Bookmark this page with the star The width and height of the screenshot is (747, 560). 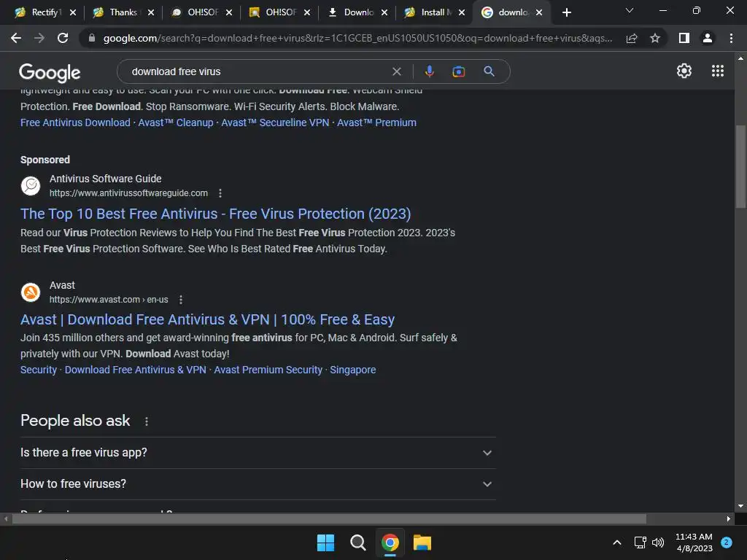[x=655, y=38]
